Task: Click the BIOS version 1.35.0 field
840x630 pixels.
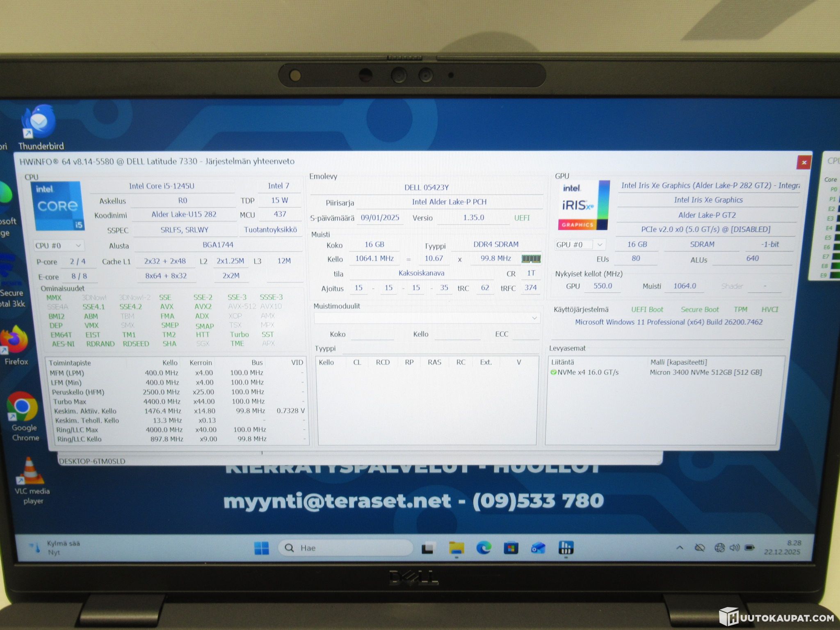Action: click(473, 218)
